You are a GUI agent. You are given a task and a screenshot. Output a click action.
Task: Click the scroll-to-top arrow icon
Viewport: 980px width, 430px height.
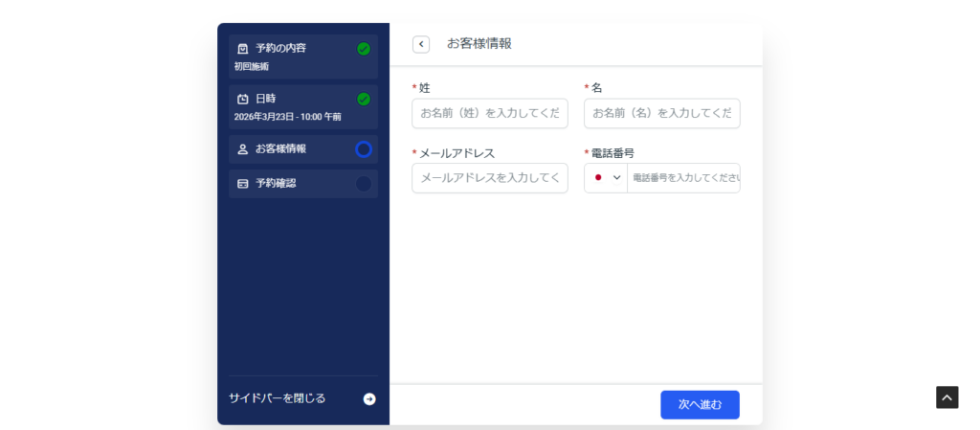947,397
